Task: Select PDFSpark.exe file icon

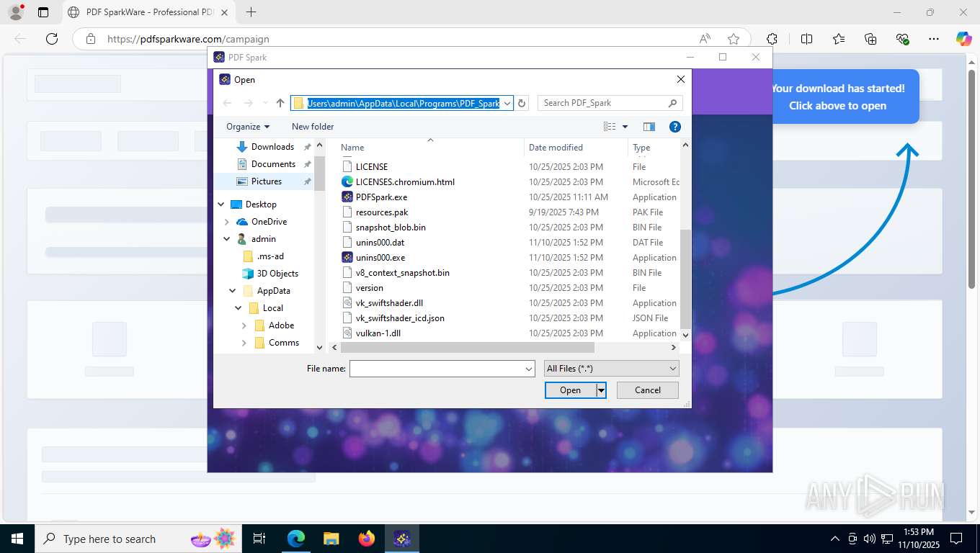Action: (x=347, y=197)
